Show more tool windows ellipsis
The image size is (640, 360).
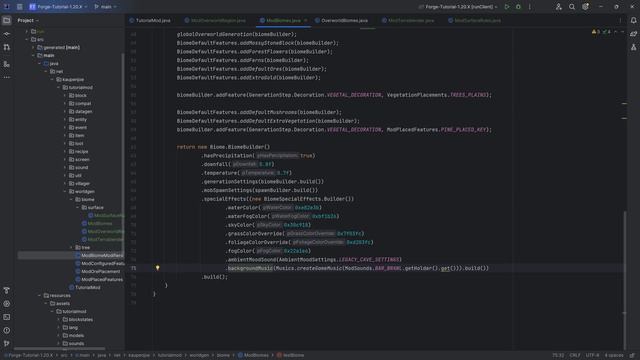click(7, 77)
